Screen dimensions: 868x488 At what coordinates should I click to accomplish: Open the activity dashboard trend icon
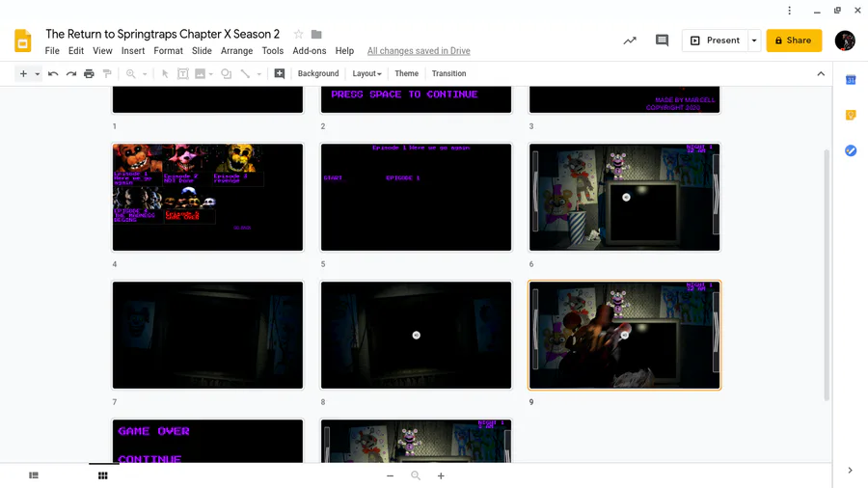(x=630, y=41)
